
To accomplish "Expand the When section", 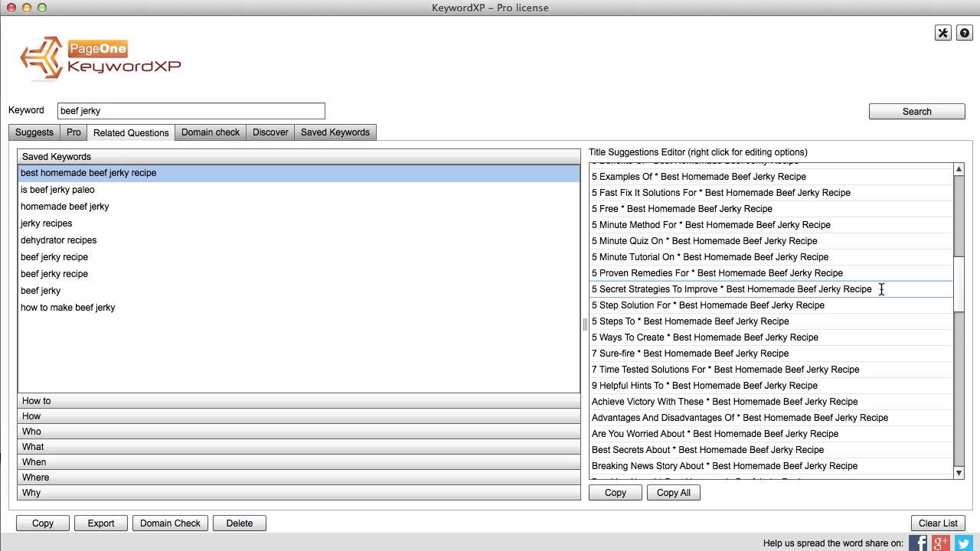I will [299, 462].
